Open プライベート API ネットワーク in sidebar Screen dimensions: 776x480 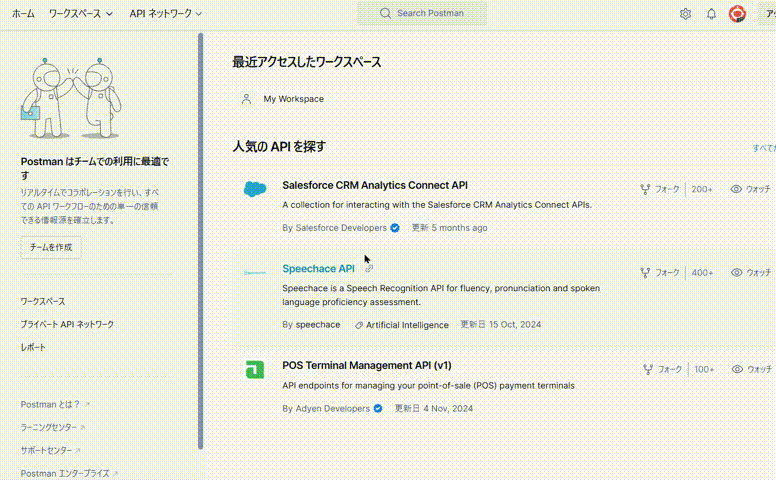pos(67,324)
